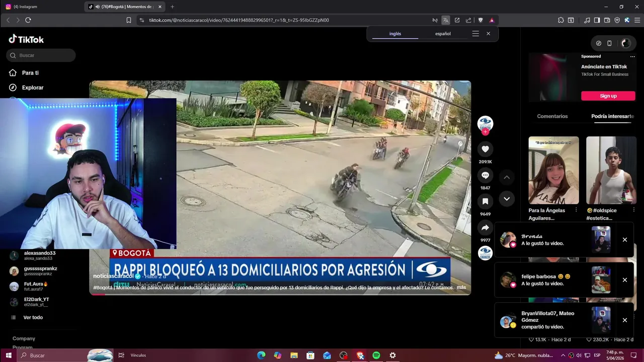The width and height of the screenshot is (644, 362).
Task: Open Windows Start menu
Action: [9, 355]
